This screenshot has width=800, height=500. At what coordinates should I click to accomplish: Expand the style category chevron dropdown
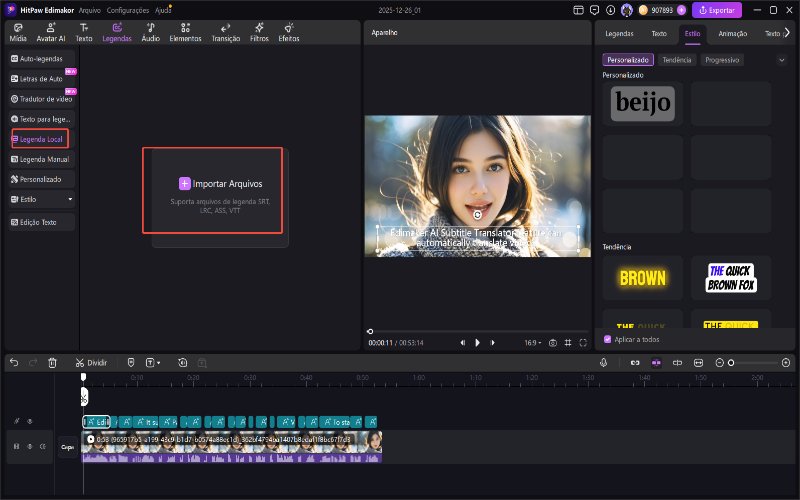tap(781, 60)
